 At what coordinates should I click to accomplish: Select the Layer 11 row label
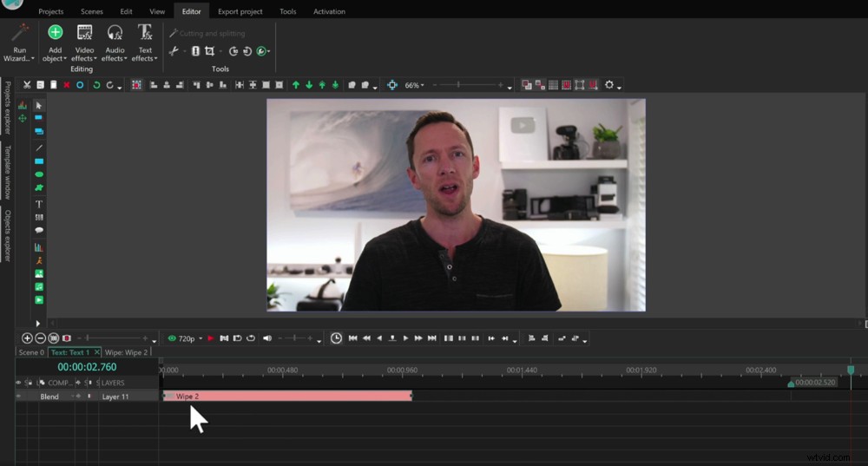point(115,397)
